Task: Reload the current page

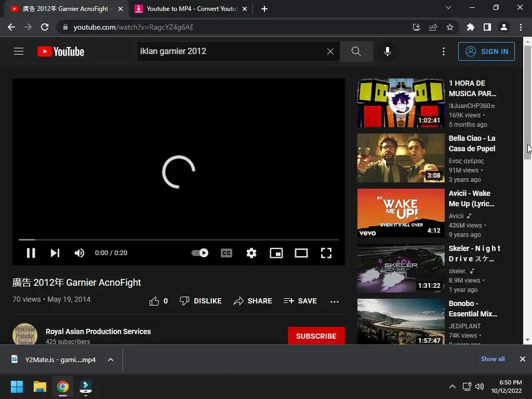Action: click(x=45, y=27)
